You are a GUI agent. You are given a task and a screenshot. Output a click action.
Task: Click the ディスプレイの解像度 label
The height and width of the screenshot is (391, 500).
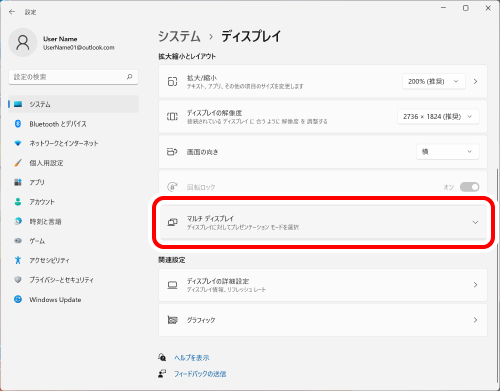point(214,113)
